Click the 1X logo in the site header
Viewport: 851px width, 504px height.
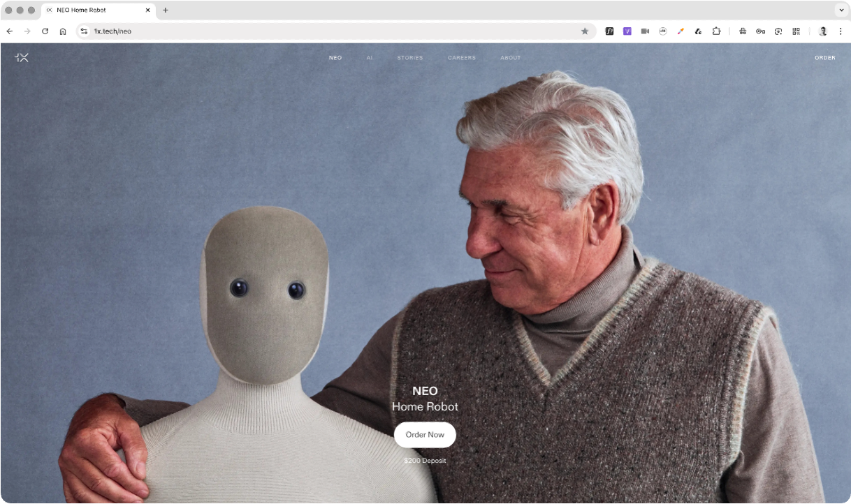[22, 57]
